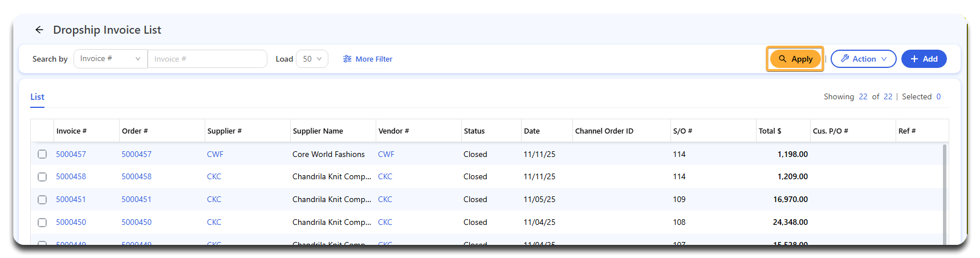Toggle checkbox for invoice 5000450
Screen dimensions: 980x258
(x=42, y=223)
